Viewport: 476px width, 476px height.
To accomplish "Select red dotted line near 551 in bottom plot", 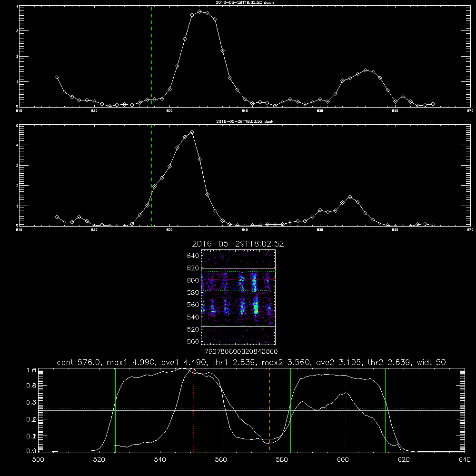I will (x=193, y=410).
